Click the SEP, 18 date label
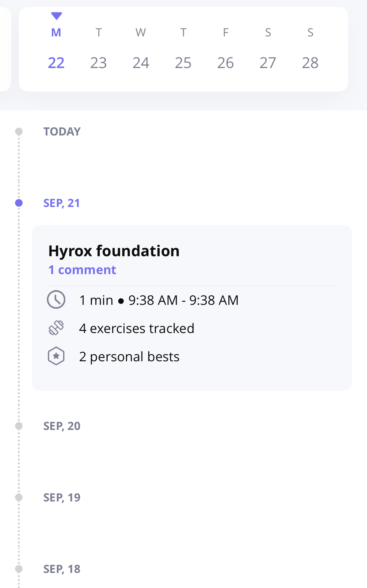Viewport: 367px width, 588px height. point(62,569)
